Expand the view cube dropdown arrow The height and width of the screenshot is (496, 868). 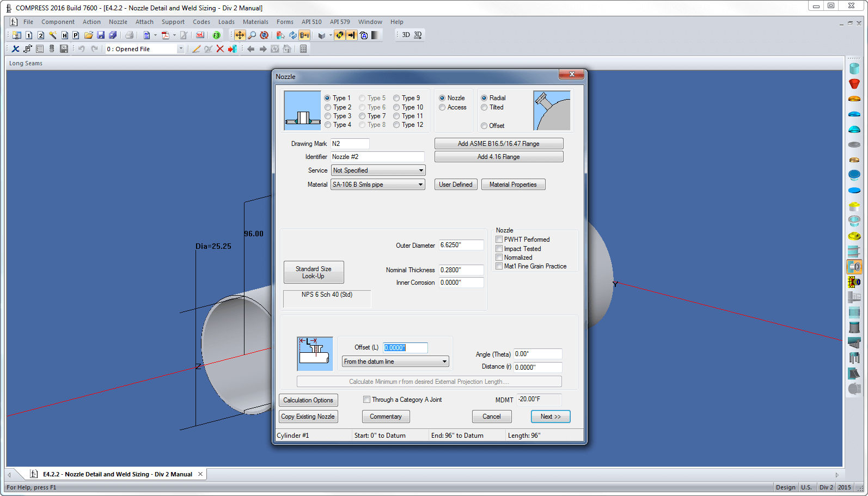[x=330, y=35]
